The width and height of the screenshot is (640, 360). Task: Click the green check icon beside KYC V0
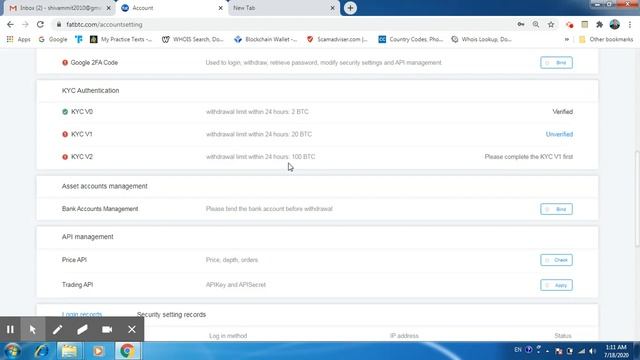coord(65,111)
